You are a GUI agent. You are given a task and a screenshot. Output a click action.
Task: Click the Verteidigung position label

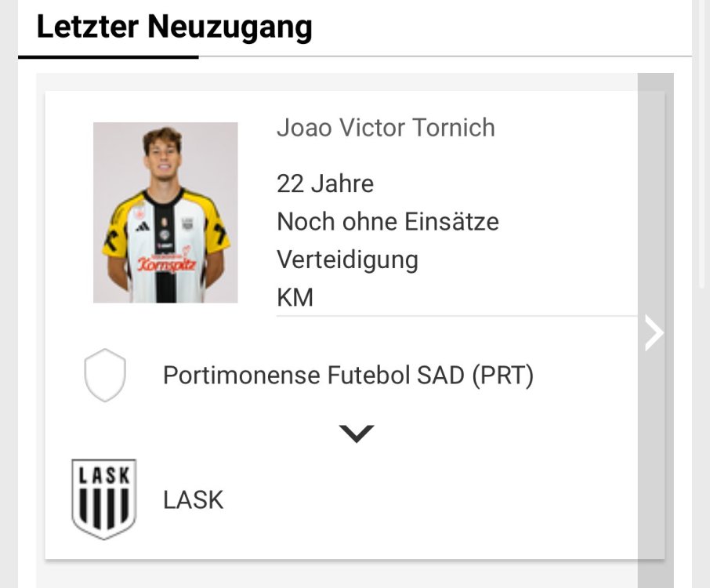click(347, 260)
